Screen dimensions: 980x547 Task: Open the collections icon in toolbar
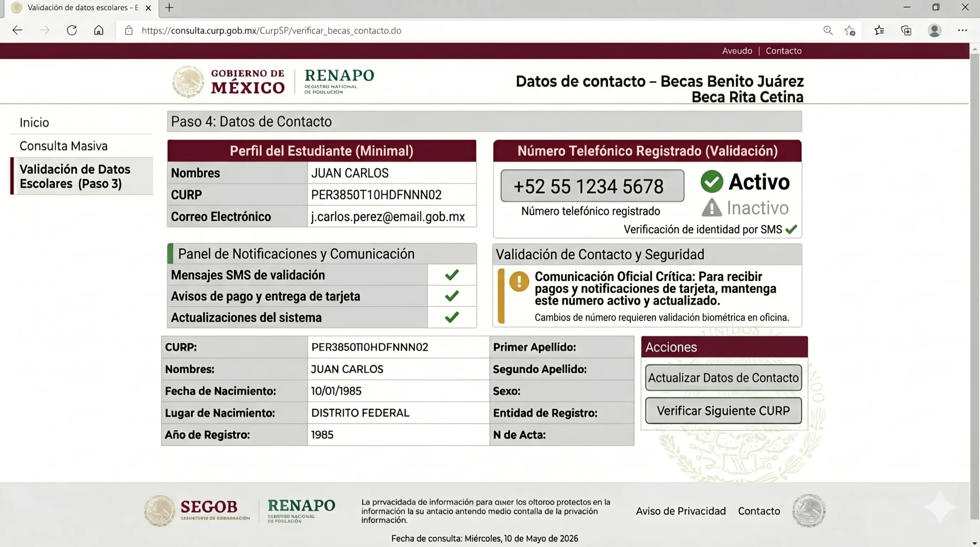[906, 30]
